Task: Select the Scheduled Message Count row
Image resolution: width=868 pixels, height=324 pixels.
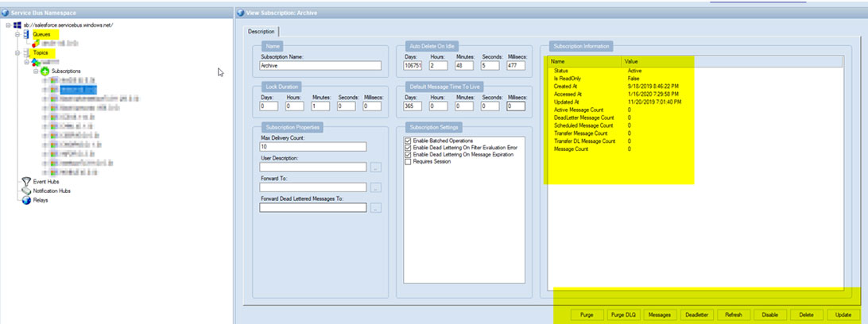Action: (x=696, y=125)
